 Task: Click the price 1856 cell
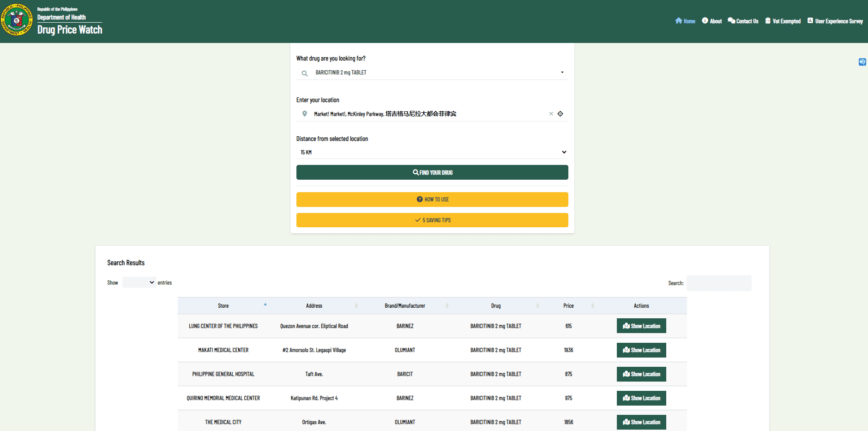click(x=568, y=422)
